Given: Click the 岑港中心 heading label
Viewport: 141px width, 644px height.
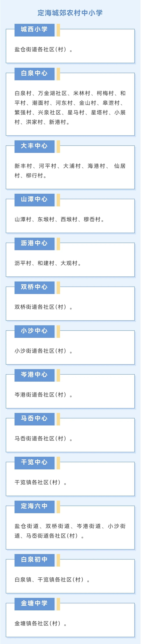Looking at the screenshot, I should (x=35, y=375).
